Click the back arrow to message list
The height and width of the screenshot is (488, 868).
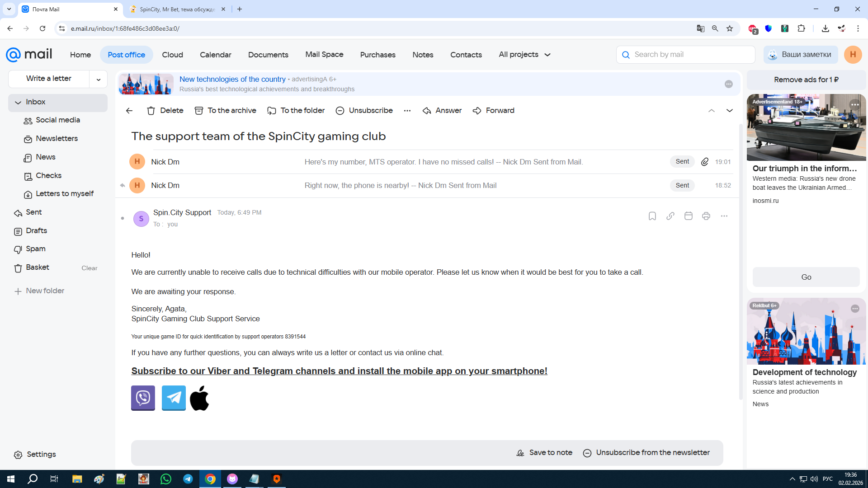(129, 111)
